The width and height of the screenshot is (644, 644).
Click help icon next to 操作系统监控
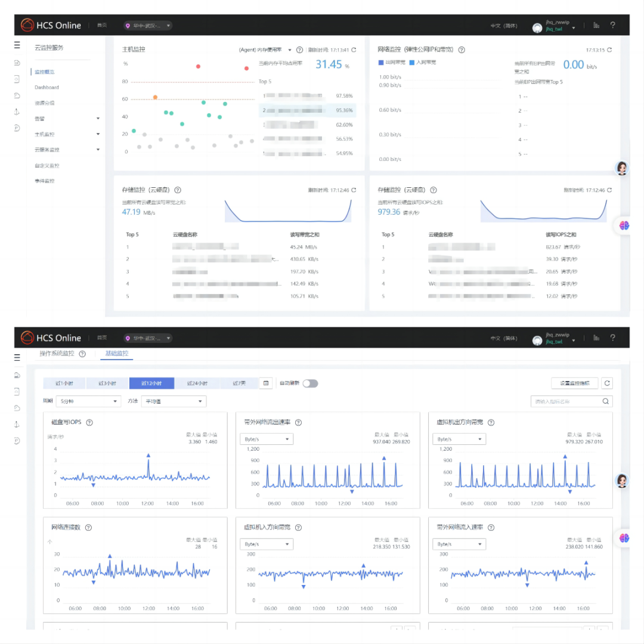(x=82, y=354)
